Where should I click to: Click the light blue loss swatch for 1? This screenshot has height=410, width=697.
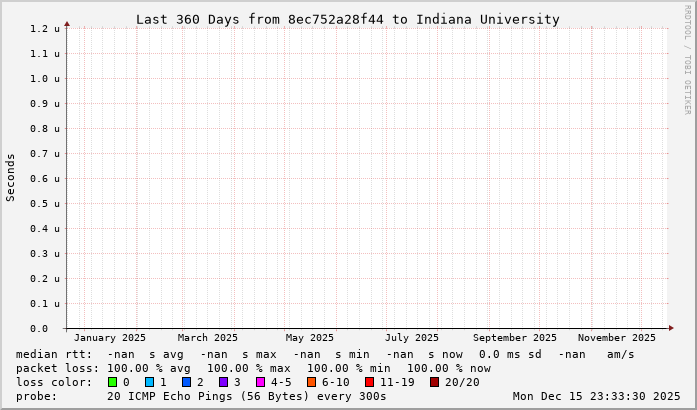[150, 382]
